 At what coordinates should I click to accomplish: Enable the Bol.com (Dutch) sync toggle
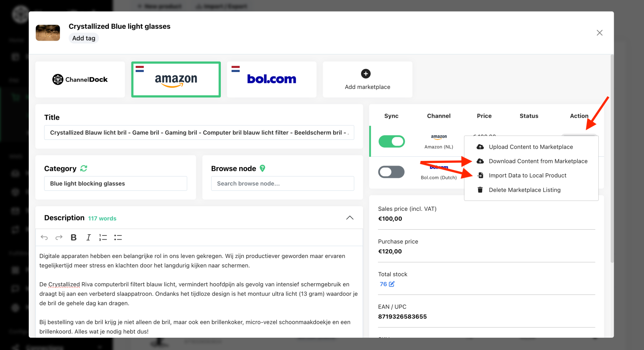pyautogui.click(x=391, y=172)
